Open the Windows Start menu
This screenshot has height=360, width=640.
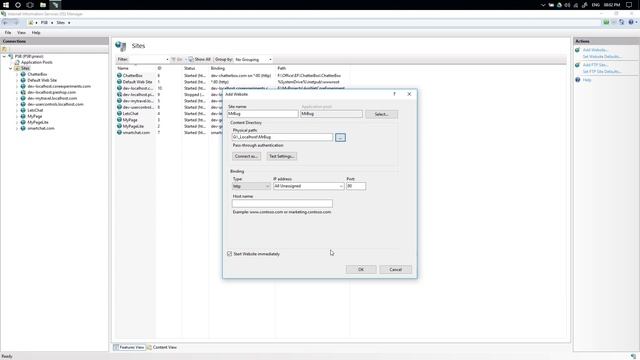[x=6, y=5]
